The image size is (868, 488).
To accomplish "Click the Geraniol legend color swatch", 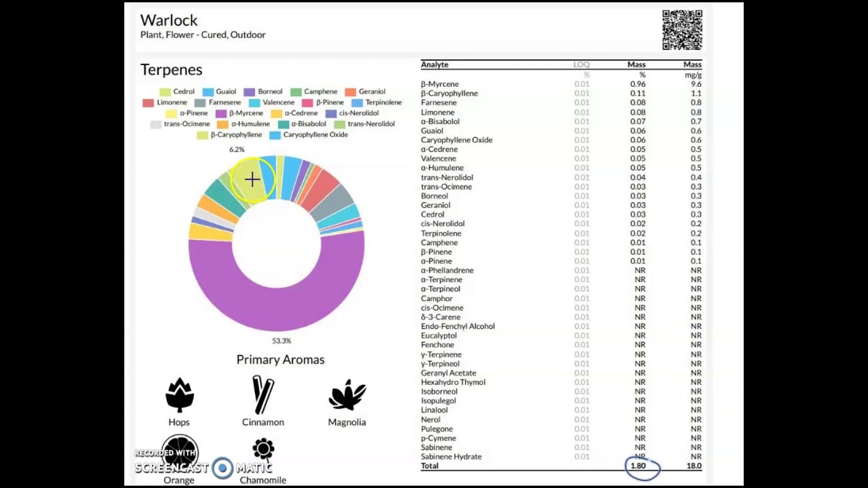I will coord(351,91).
